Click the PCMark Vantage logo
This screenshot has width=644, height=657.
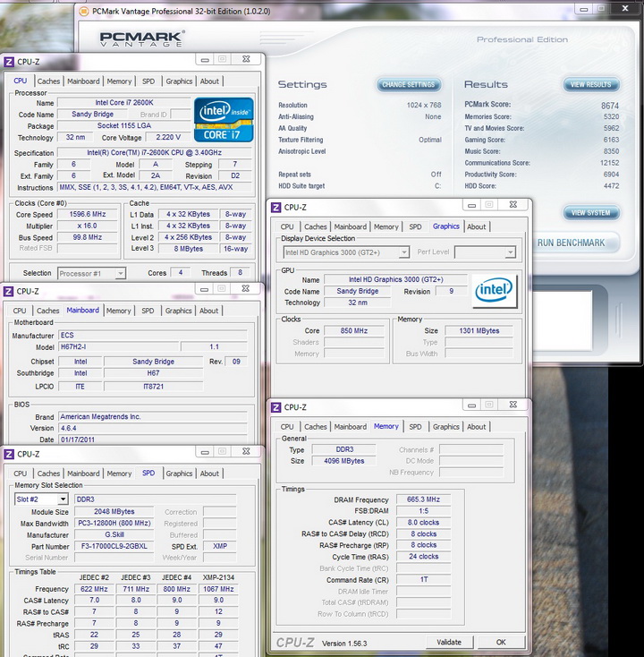pyautogui.click(x=142, y=38)
